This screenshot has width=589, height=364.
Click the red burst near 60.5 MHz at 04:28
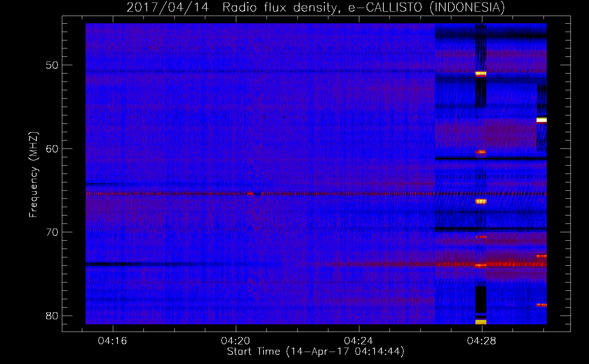[481, 152]
